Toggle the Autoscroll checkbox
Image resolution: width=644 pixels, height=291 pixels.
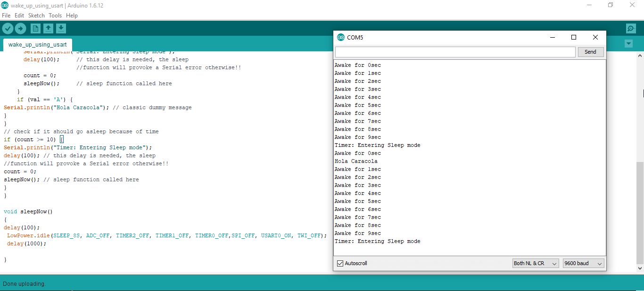click(x=340, y=263)
